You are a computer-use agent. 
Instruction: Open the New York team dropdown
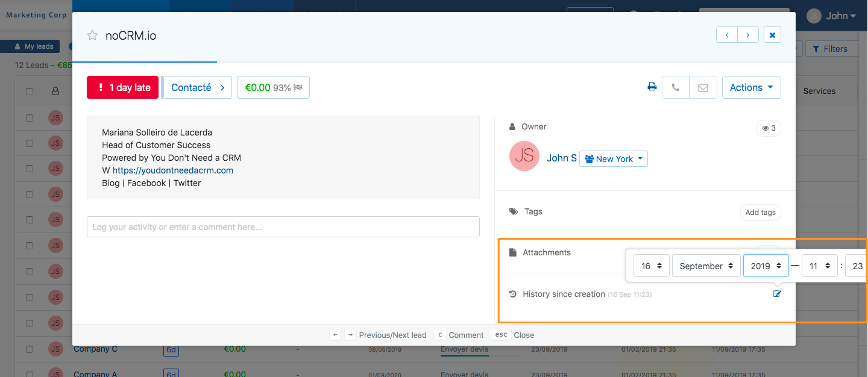[613, 159]
